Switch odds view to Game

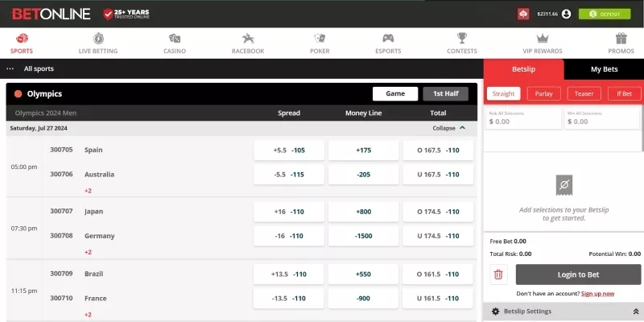pyautogui.click(x=395, y=93)
